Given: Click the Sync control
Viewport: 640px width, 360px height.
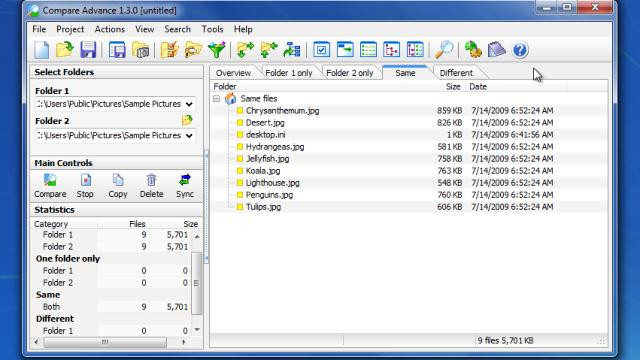Looking at the screenshot, I should coord(185,186).
